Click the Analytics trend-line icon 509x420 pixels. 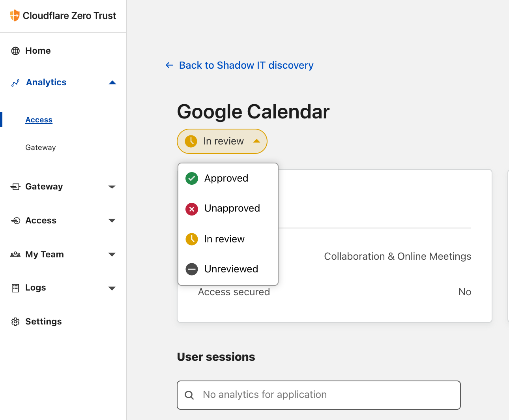tap(15, 82)
